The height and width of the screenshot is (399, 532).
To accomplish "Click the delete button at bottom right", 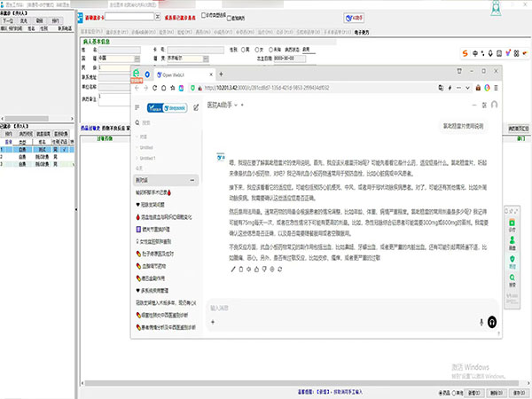I will (x=497, y=393).
